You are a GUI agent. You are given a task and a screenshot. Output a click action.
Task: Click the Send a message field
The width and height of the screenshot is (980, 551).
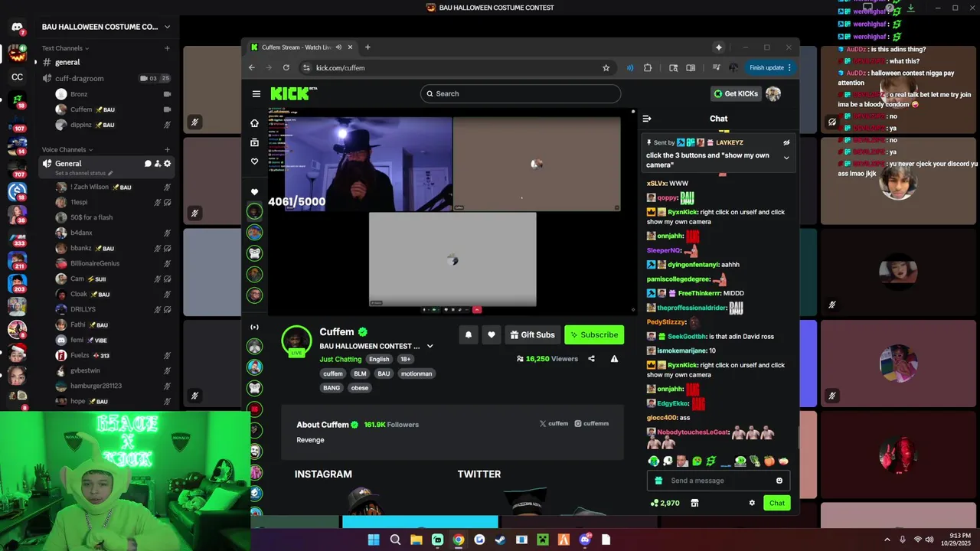[x=718, y=481]
